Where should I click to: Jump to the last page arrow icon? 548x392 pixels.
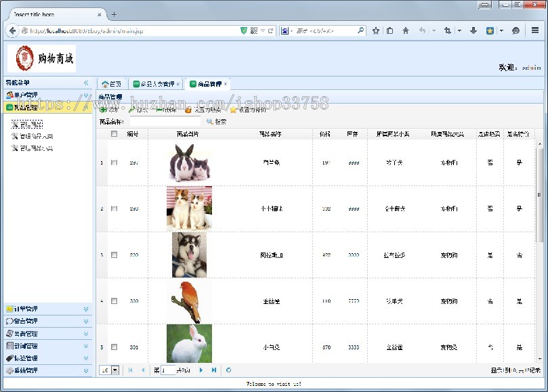[x=215, y=370]
